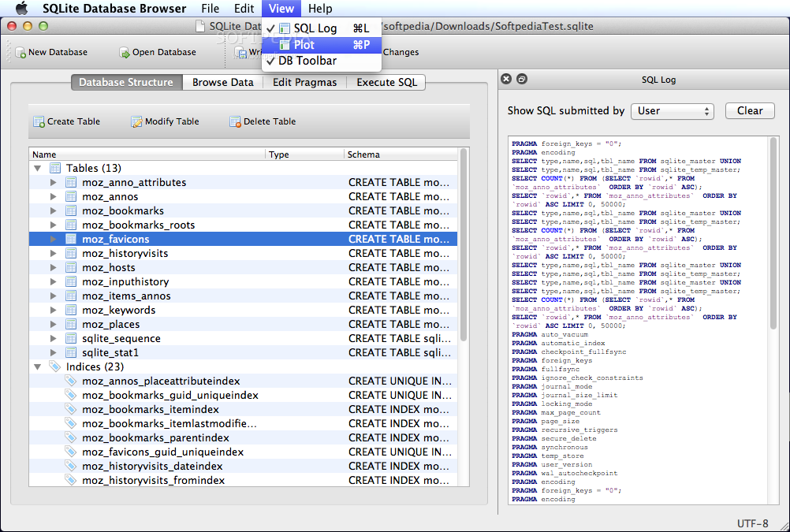The width and height of the screenshot is (790, 532).
Task: Close the SQL Log panel
Action: pyautogui.click(x=506, y=79)
